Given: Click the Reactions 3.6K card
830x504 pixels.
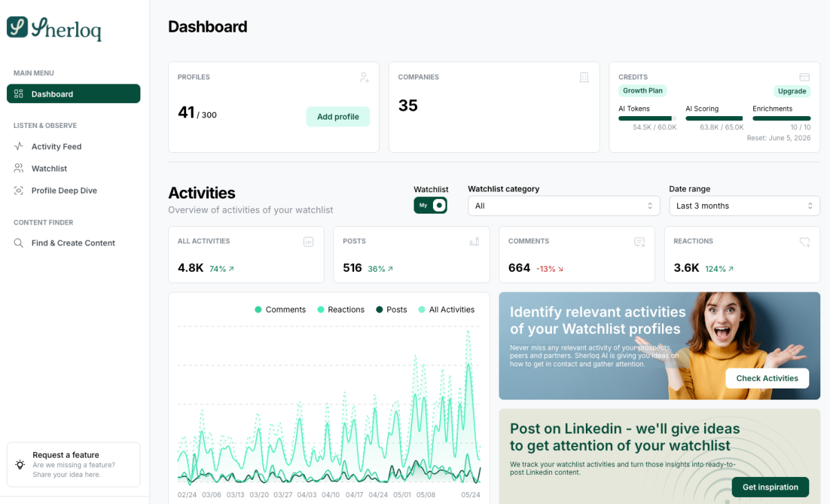Looking at the screenshot, I should (742, 254).
